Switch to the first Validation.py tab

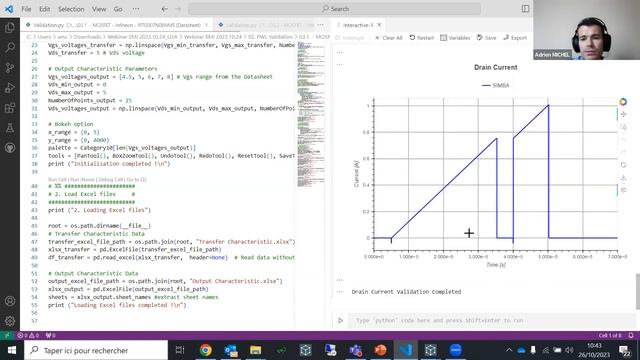(116, 25)
